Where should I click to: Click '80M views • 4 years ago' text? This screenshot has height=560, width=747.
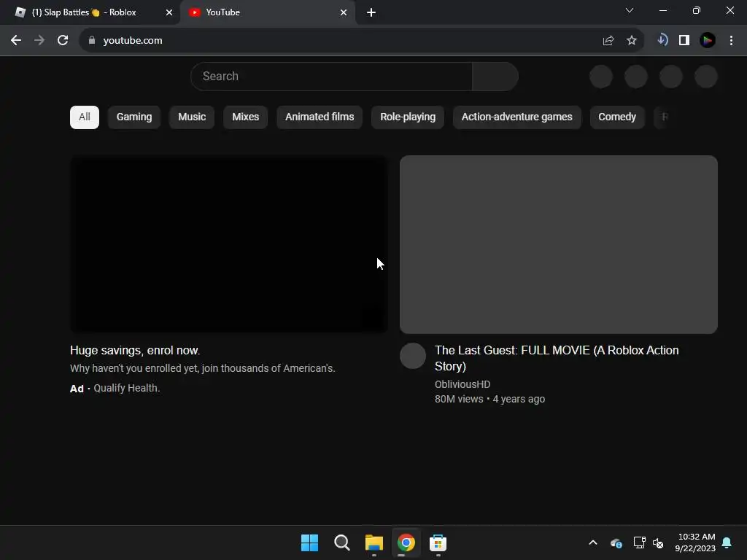point(489,399)
